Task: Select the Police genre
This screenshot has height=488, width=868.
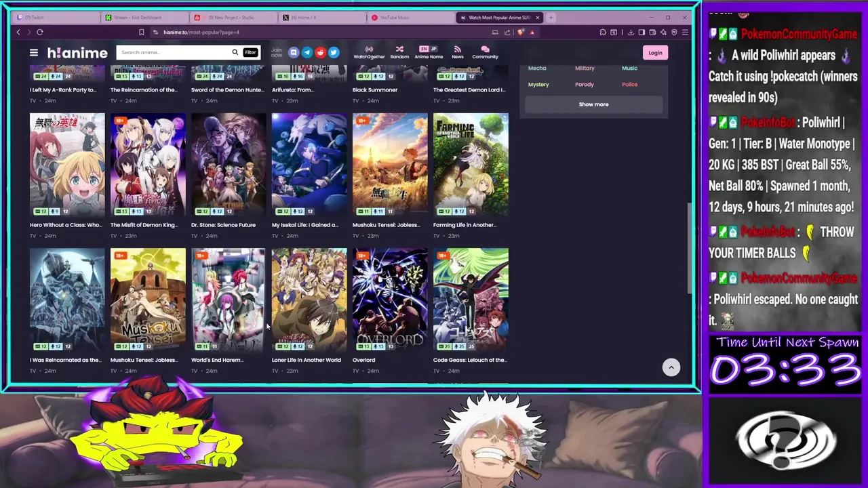Action: [629, 85]
